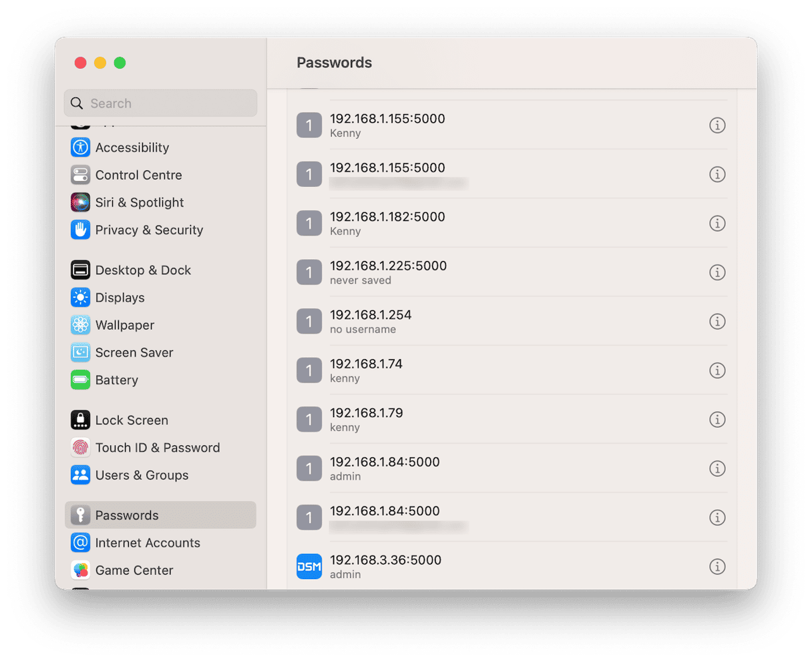Click the Game Center icon

(x=80, y=571)
